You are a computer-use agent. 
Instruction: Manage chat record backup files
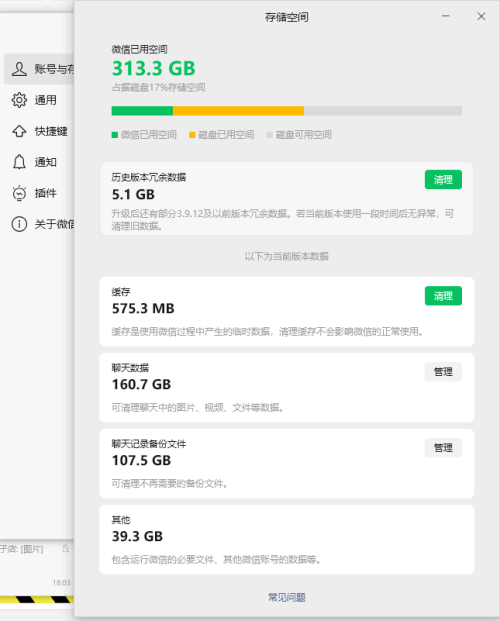[x=443, y=448]
